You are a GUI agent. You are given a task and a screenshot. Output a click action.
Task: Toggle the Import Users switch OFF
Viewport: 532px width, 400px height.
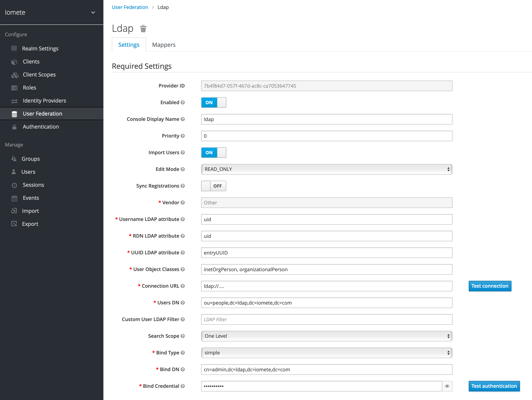click(213, 152)
